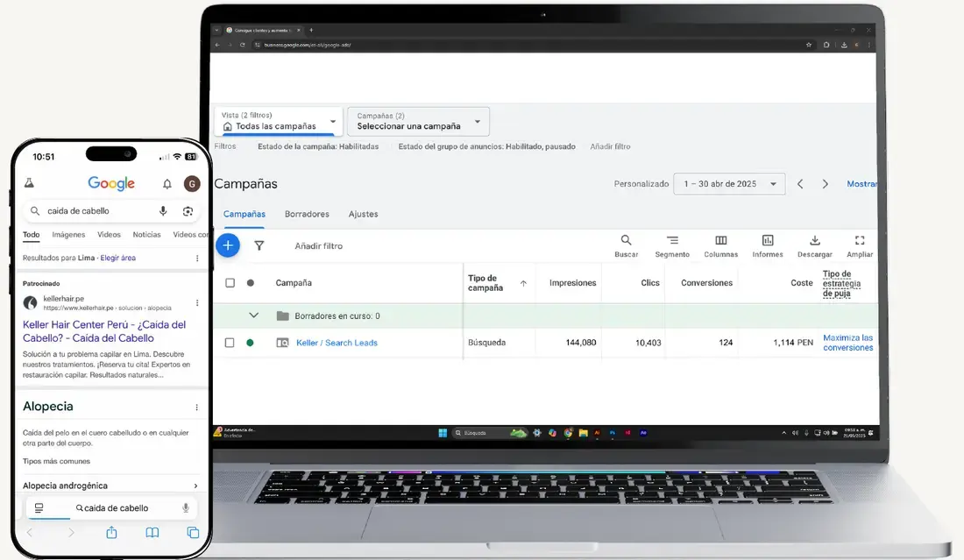Open Chrome from the Windows taskbar

[568, 433]
